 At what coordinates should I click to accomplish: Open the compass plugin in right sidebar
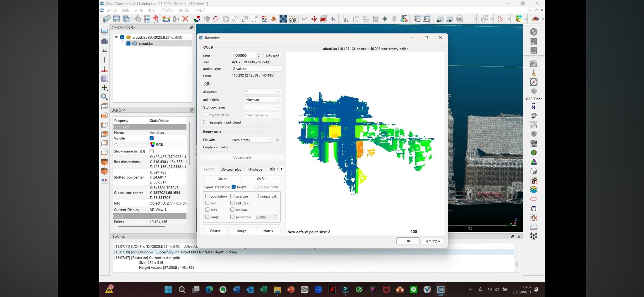tap(534, 82)
